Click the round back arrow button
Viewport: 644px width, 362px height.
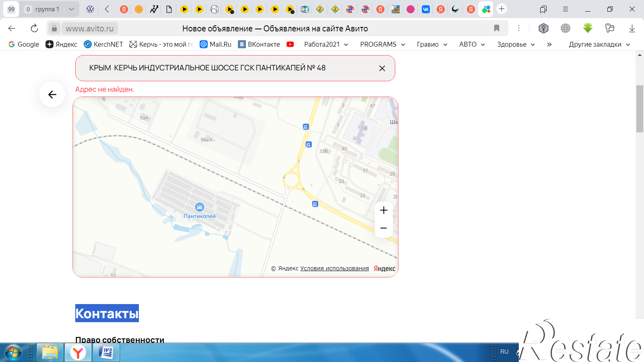click(x=52, y=95)
